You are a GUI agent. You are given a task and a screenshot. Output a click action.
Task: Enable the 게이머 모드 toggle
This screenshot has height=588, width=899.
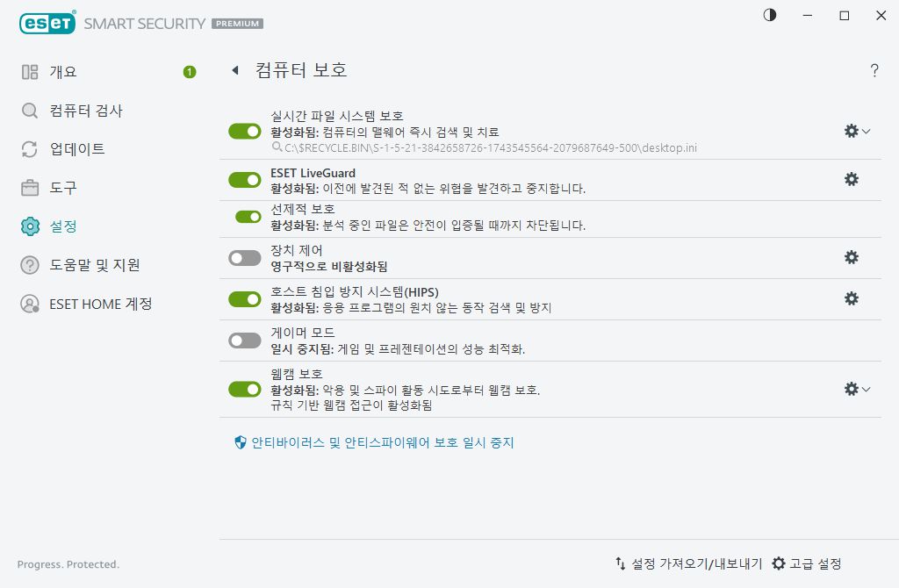(x=244, y=340)
